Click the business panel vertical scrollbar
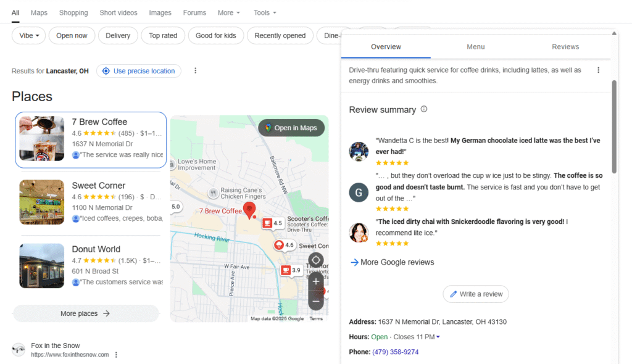This screenshot has height=364, width=632. click(x=613, y=126)
